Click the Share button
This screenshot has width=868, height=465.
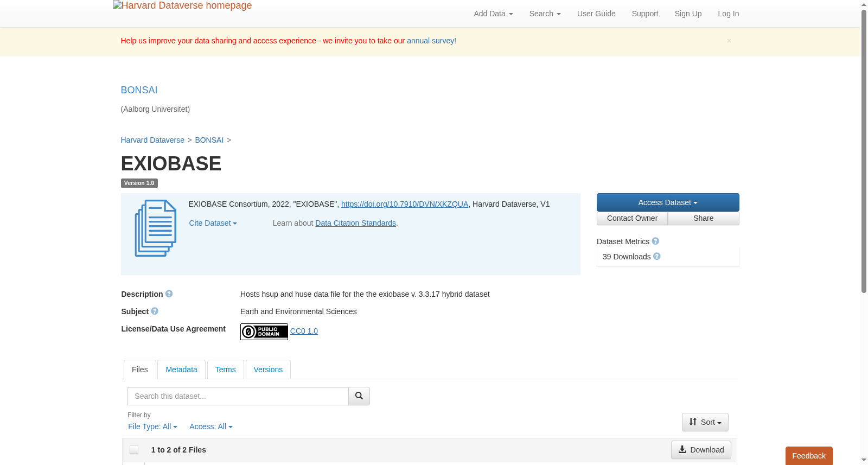pyautogui.click(x=703, y=218)
